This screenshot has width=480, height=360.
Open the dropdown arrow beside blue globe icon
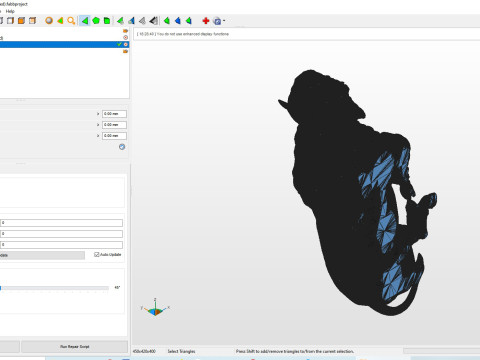pos(224,21)
